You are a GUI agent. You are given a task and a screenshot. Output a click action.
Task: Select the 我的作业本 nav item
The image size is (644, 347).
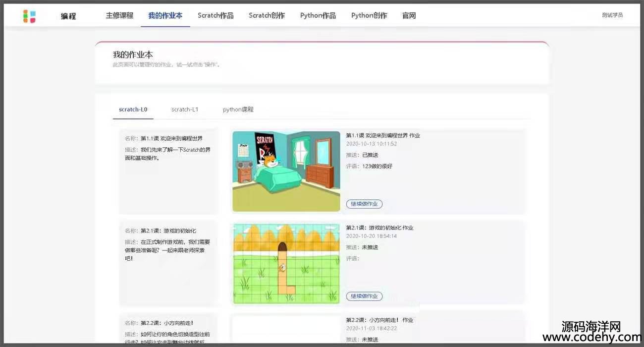pyautogui.click(x=165, y=15)
